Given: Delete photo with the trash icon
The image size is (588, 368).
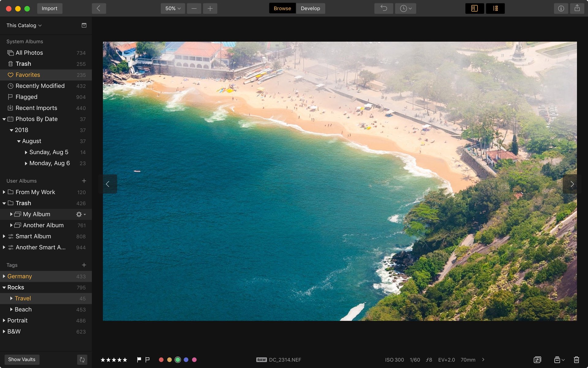Looking at the screenshot, I should [x=576, y=360].
